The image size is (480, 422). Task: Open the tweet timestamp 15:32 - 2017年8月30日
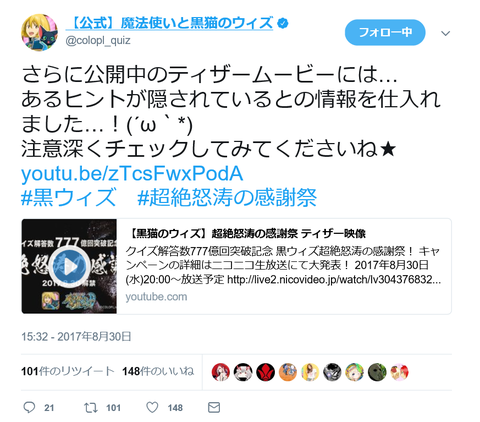(x=76, y=336)
